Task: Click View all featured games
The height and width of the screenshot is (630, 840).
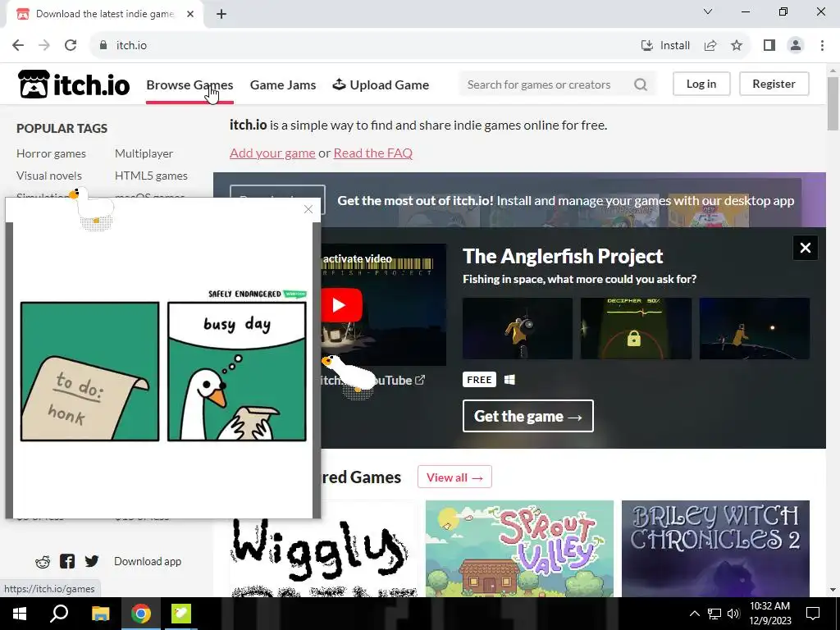Action: pos(454,477)
